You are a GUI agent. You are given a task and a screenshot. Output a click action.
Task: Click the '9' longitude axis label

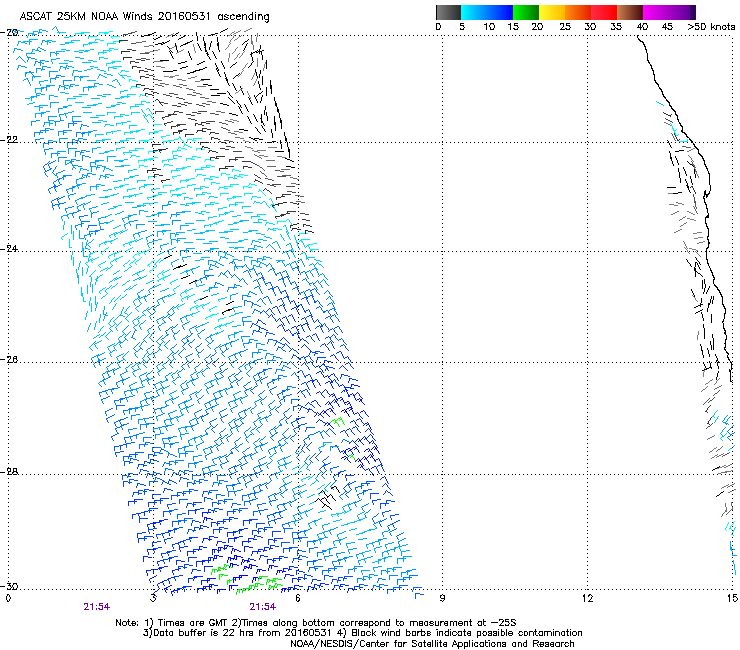click(x=442, y=598)
